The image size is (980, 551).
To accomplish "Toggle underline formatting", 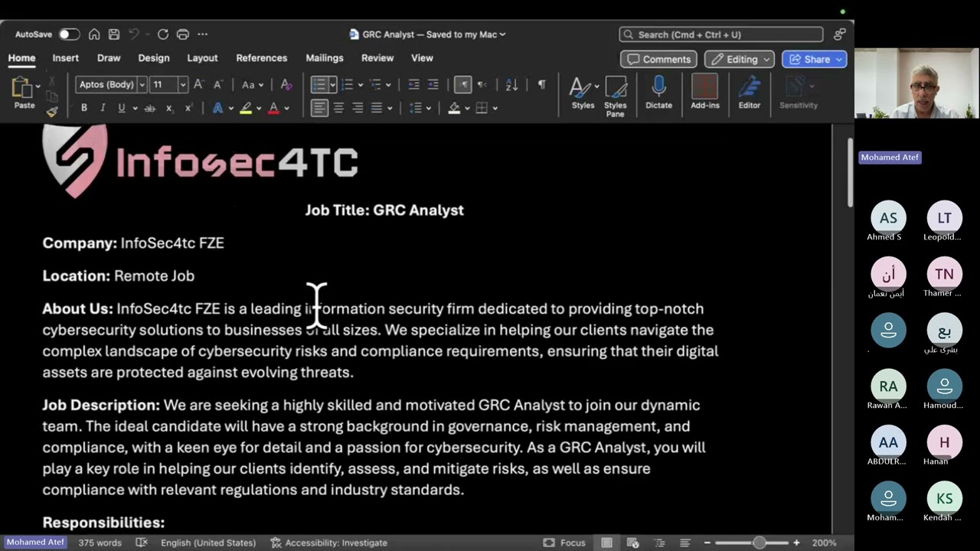I will point(121,109).
